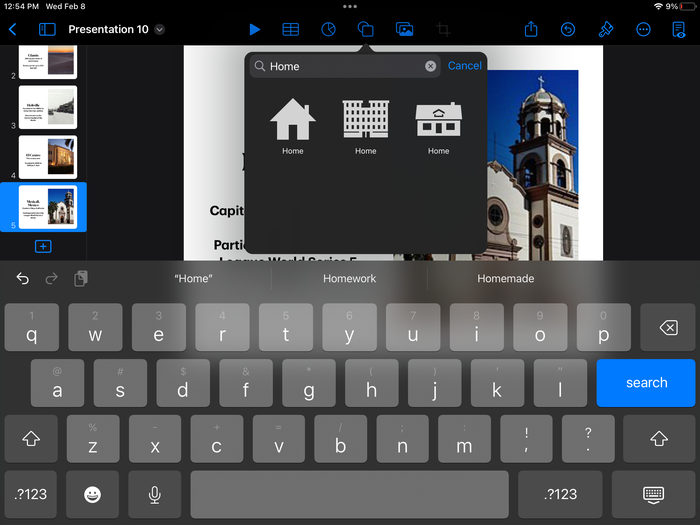Open the More options ellipsis menu

(643, 30)
